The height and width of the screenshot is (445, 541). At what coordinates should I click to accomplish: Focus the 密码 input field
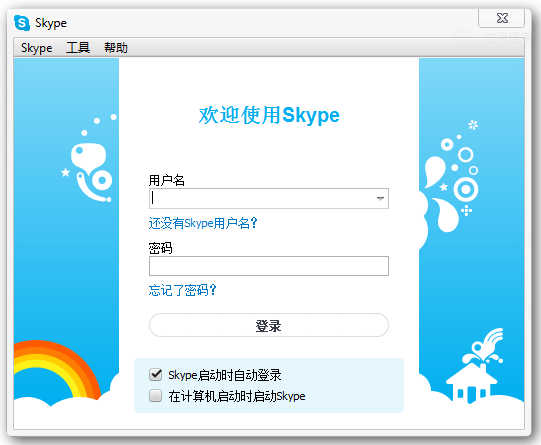[x=269, y=266]
